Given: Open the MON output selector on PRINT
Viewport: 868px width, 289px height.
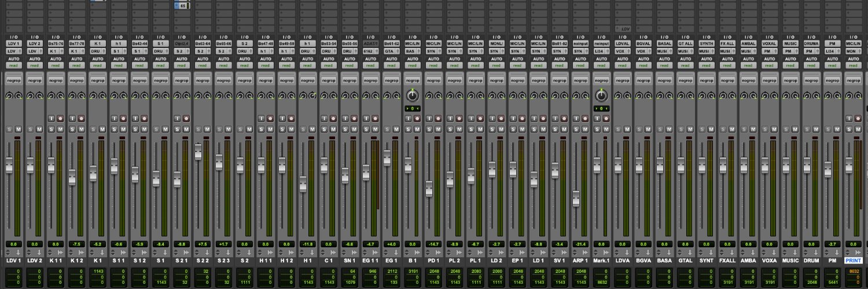Looking at the screenshot, I should [x=852, y=51].
